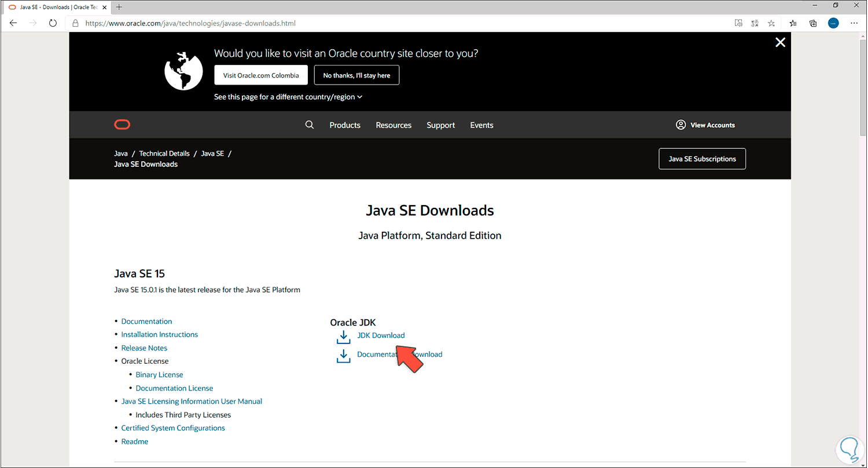
Task: Open the Resources menu
Action: point(393,125)
